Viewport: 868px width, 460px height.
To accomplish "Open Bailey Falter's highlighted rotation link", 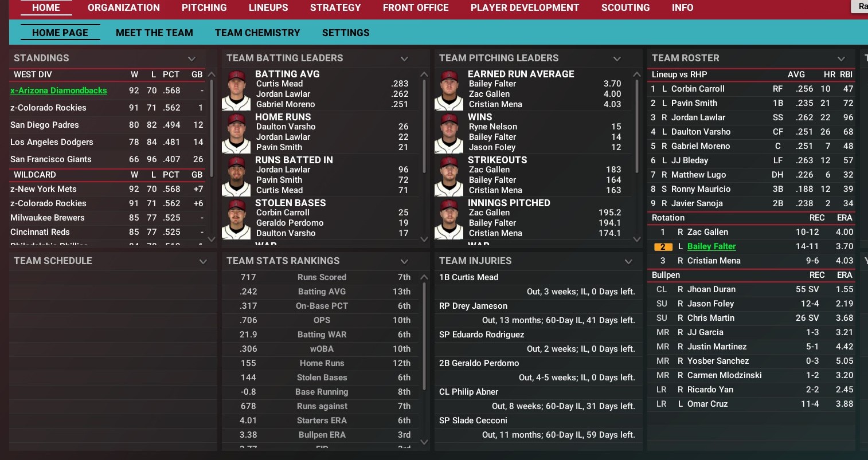I will tap(711, 246).
